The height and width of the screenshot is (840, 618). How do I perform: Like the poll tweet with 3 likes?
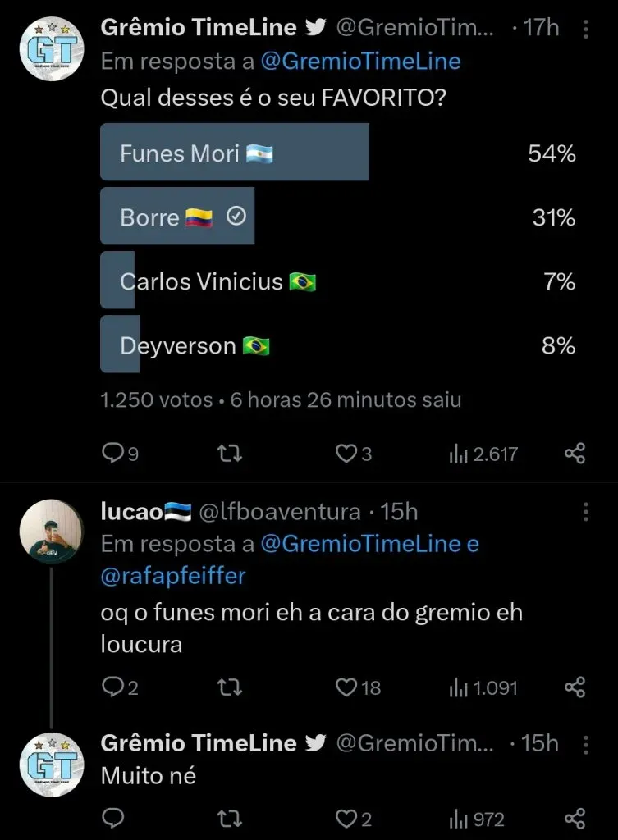tap(347, 453)
